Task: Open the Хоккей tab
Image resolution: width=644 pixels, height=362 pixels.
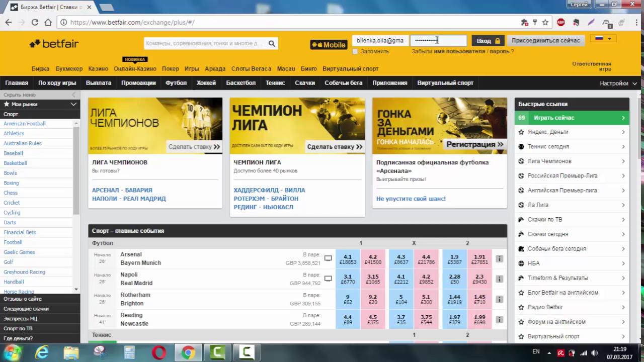Action: point(206,83)
